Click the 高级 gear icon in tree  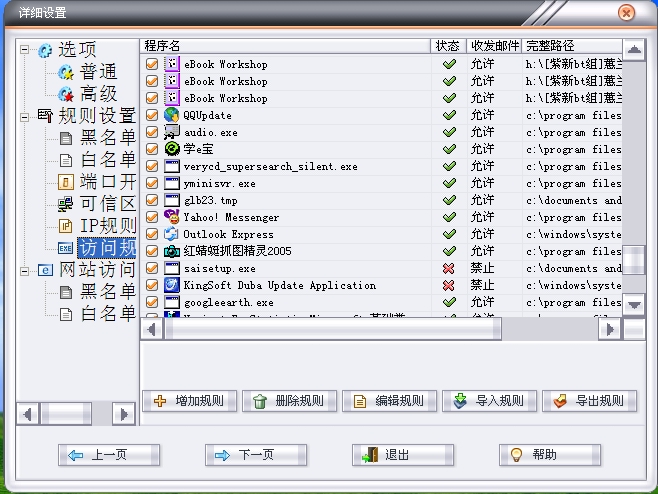[66, 94]
